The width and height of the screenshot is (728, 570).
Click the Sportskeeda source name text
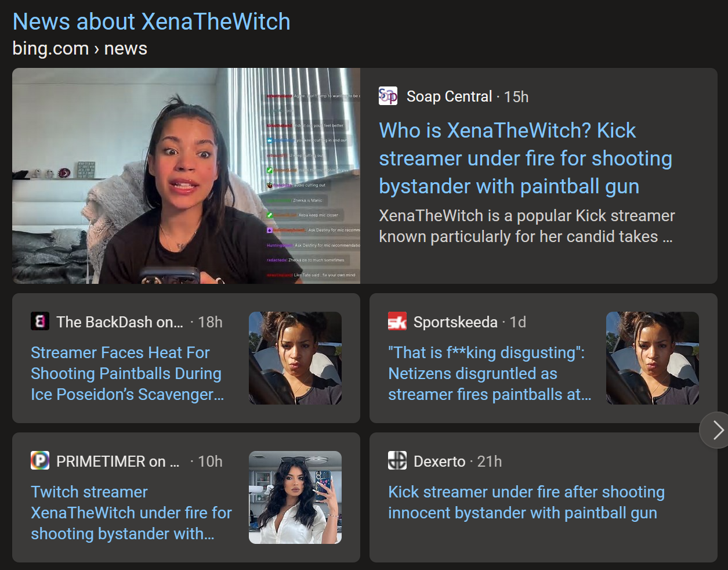pos(455,322)
